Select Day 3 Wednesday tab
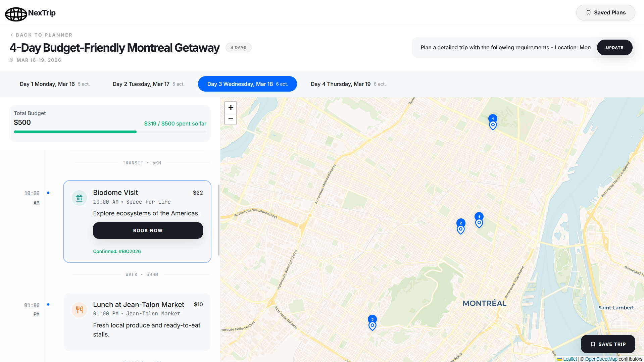Screen dimensions: 644x362 pyautogui.click(x=247, y=84)
